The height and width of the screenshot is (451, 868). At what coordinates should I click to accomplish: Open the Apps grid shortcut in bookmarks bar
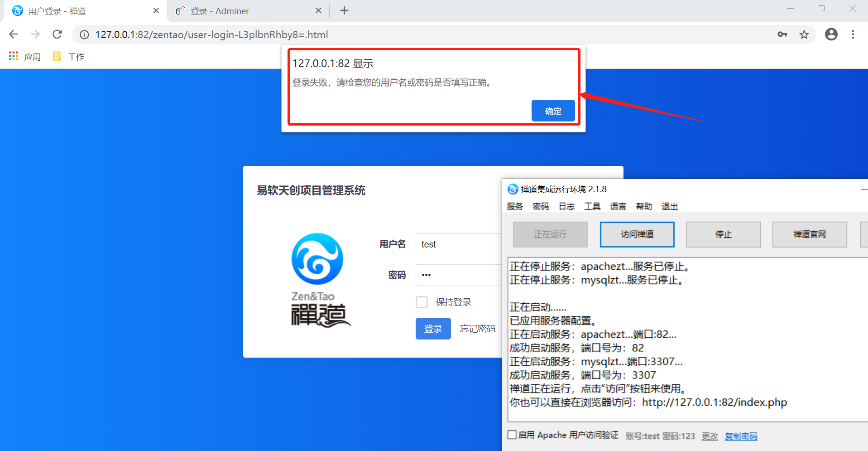coord(25,57)
